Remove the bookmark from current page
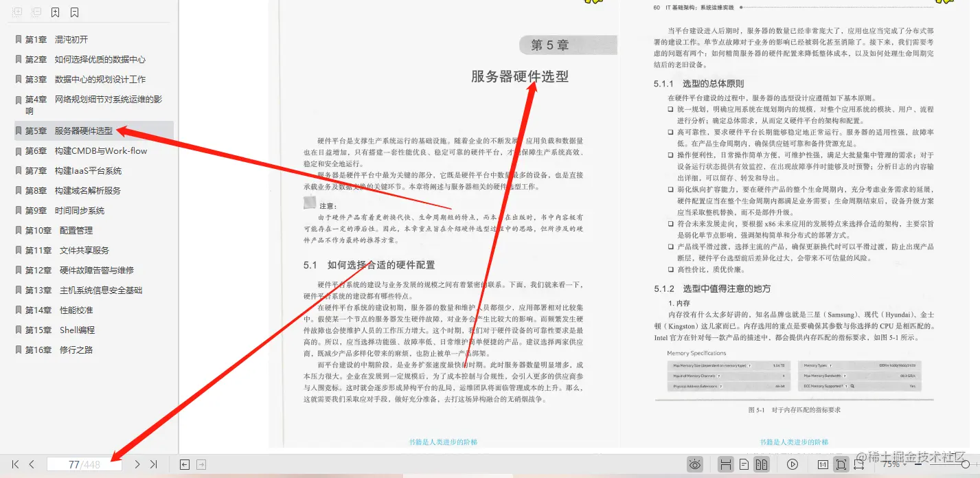Screen dimensions: 980x478 pos(74,12)
